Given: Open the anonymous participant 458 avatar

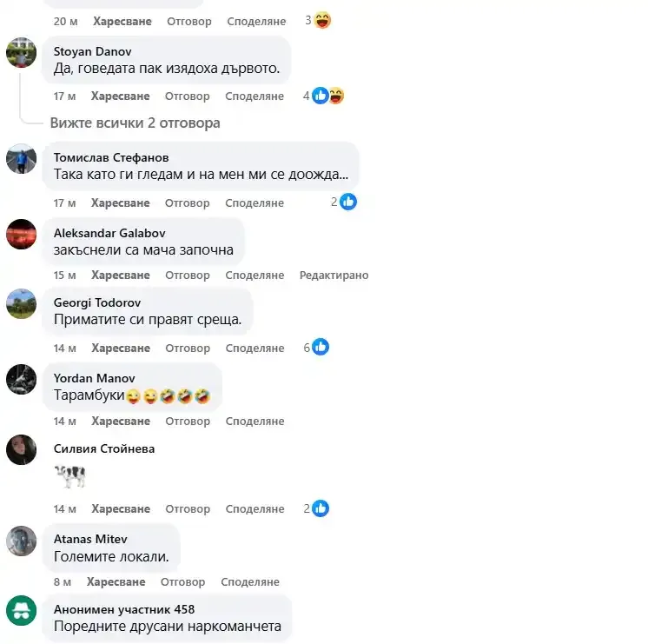Looking at the screenshot, I should [x=21, y=610].
